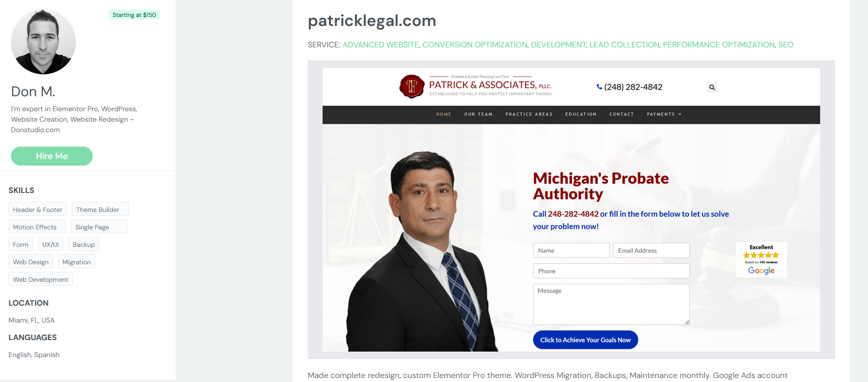Focus the Email Address input field
Screen dimensions: 868x382
651,250
